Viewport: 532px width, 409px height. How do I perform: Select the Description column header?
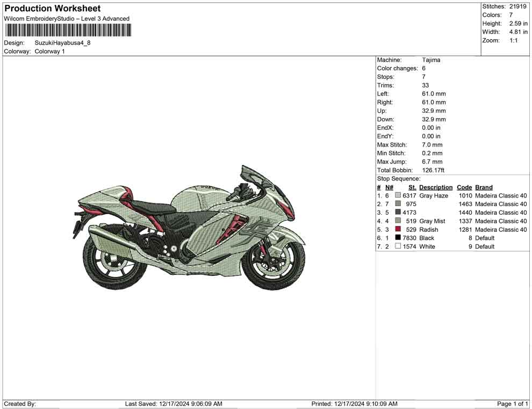coord(435,187)
